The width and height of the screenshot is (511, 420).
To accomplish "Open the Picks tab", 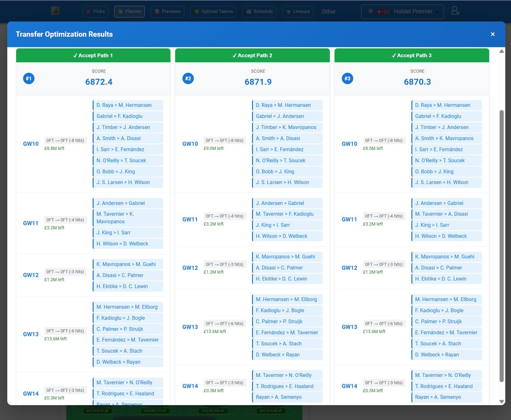I will coord(95,12).
